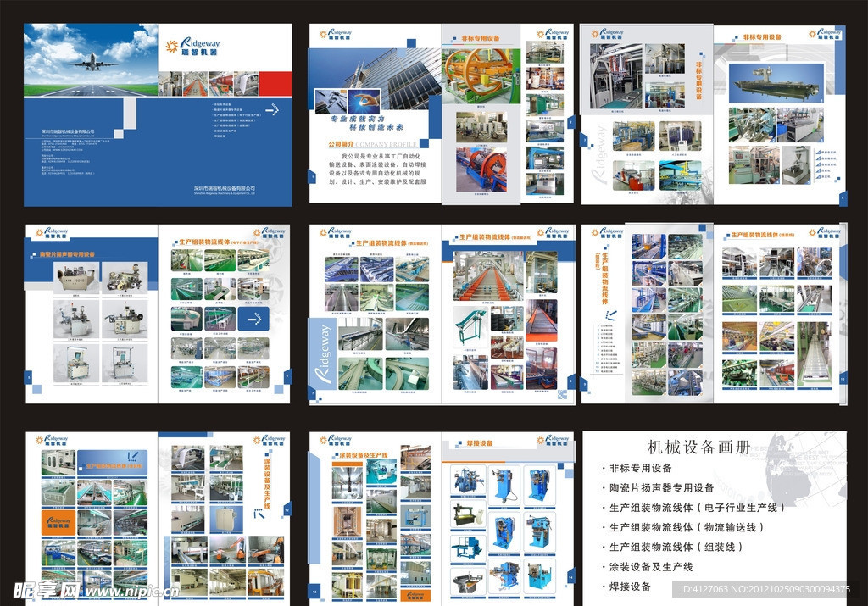Select the 非标专用设备 list entry
This screenshot has width=868, height=606.
click(x=640, y=468)
